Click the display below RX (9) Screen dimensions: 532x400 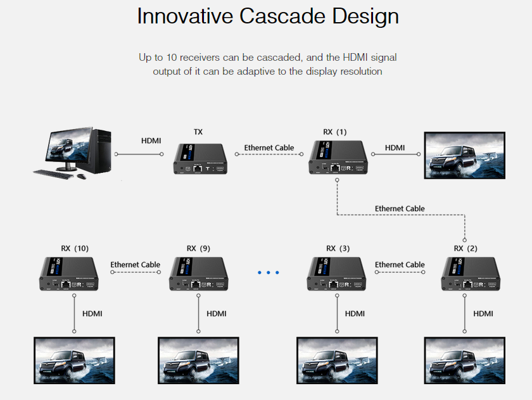point(198,360)
